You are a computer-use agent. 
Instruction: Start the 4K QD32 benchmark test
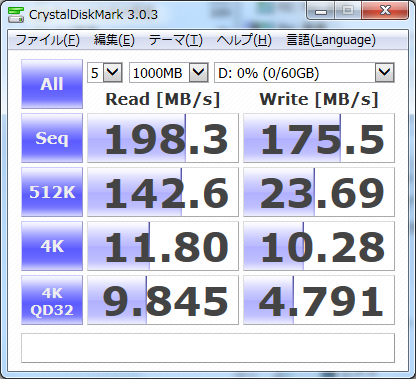[52, 300]
